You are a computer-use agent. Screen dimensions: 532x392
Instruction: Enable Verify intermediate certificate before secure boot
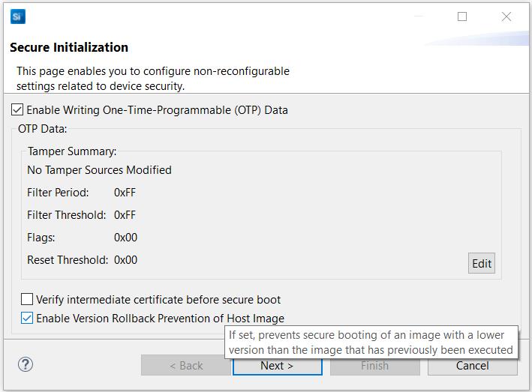pos(28,300)
